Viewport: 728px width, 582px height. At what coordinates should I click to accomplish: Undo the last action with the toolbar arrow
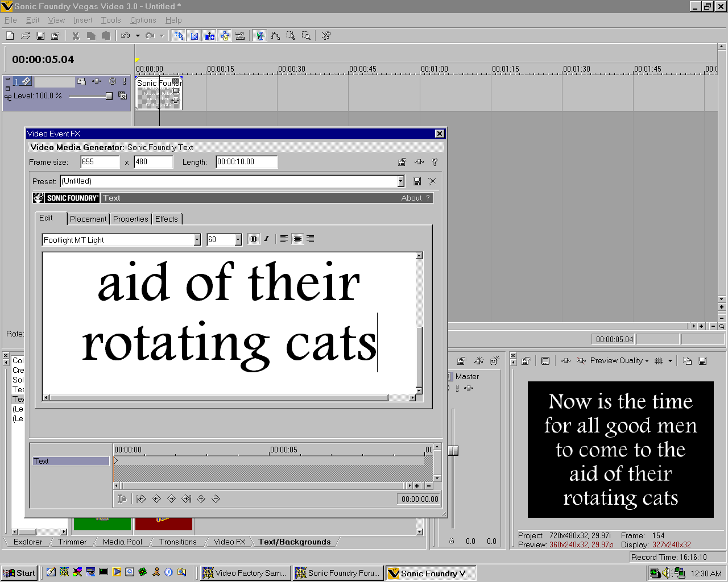126,36
